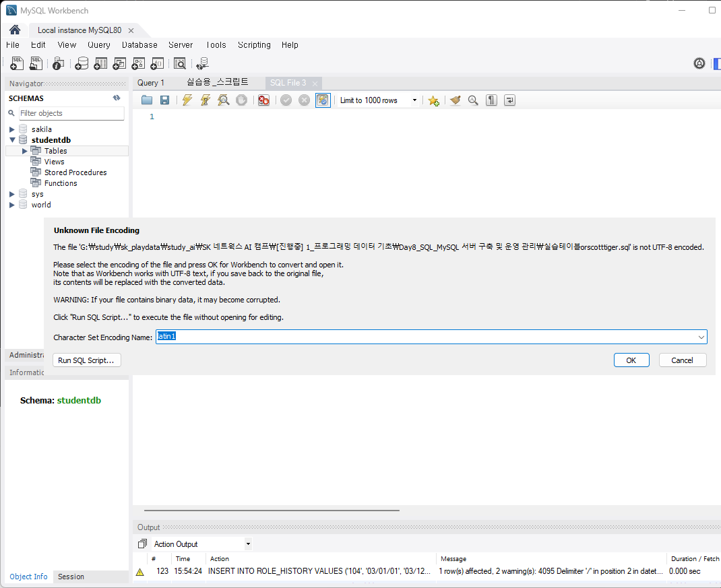
Task: Click the Run SQL Script... button
Action: point(86,360)
